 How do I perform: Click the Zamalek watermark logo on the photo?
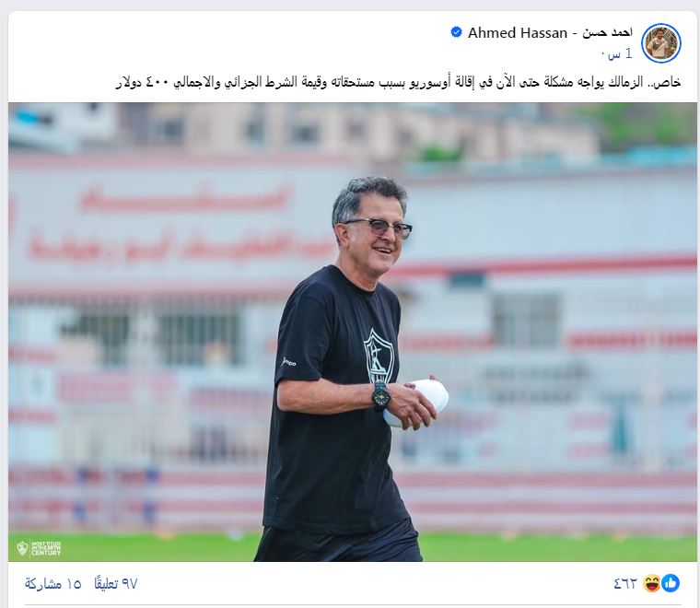[39, 548]
